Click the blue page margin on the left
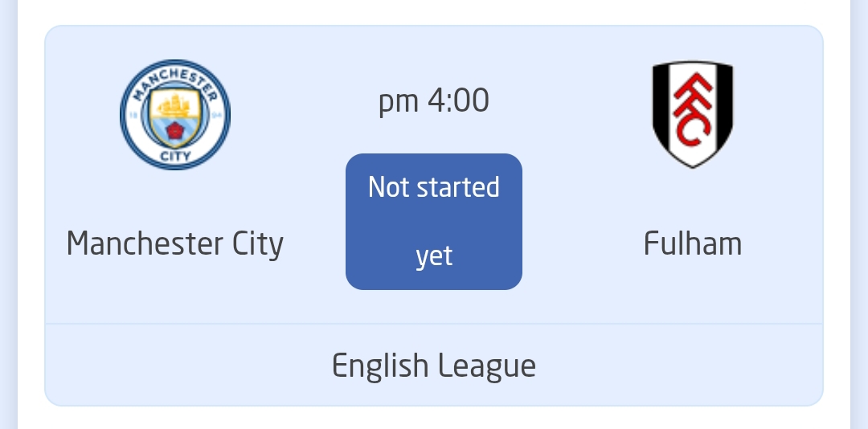 point(8,214)
